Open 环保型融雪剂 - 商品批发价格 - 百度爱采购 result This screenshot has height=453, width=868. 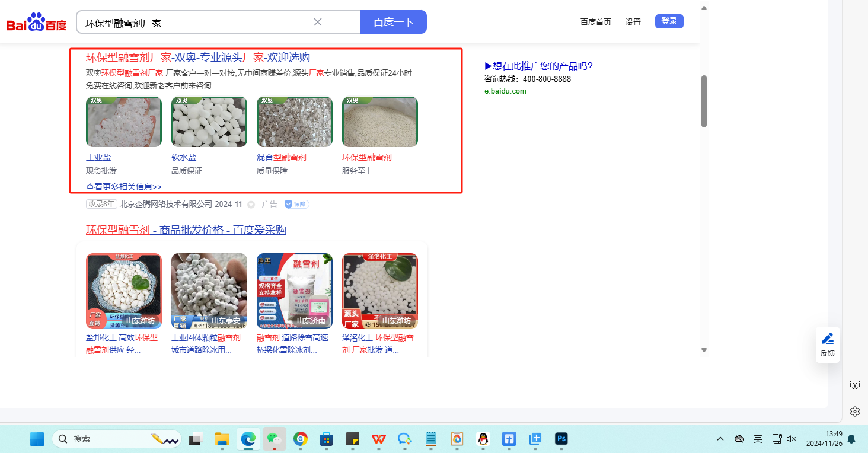tap(186, 230)
